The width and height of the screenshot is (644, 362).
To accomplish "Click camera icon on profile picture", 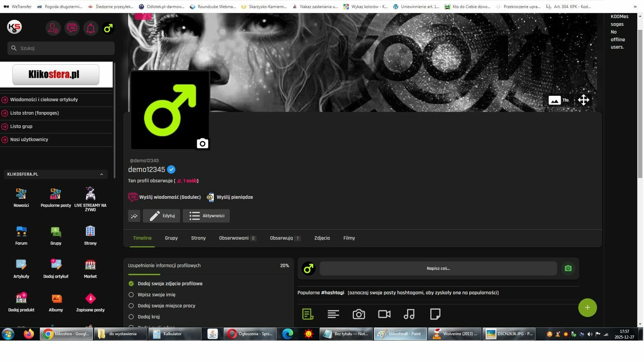I will point(202,144).
